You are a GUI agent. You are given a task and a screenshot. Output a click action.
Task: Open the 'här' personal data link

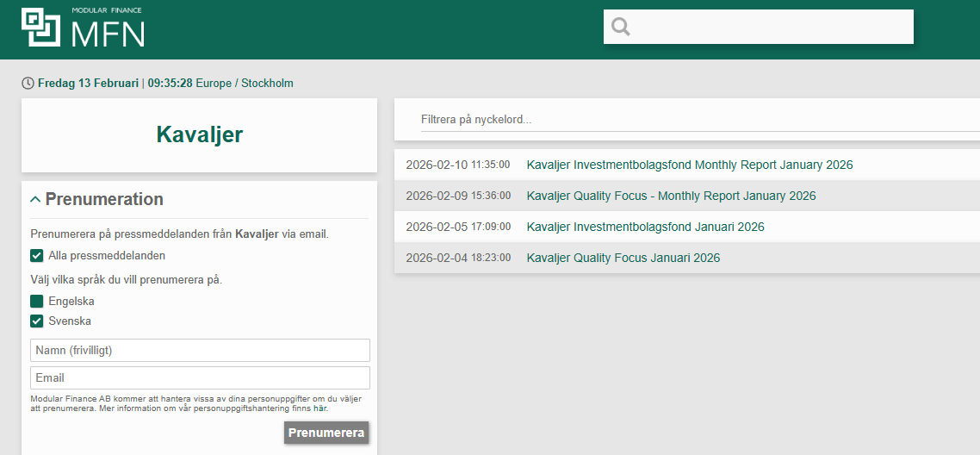(320, 408)
